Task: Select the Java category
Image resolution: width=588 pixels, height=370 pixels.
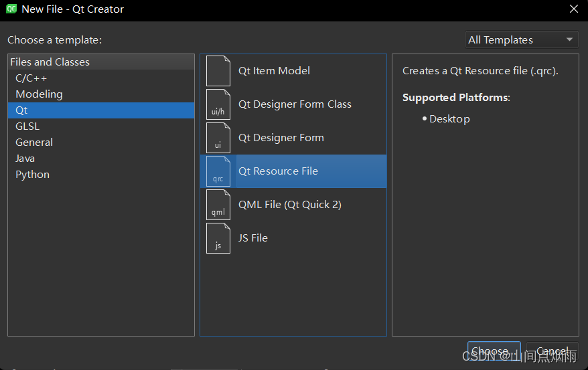Action: point(101,159)
